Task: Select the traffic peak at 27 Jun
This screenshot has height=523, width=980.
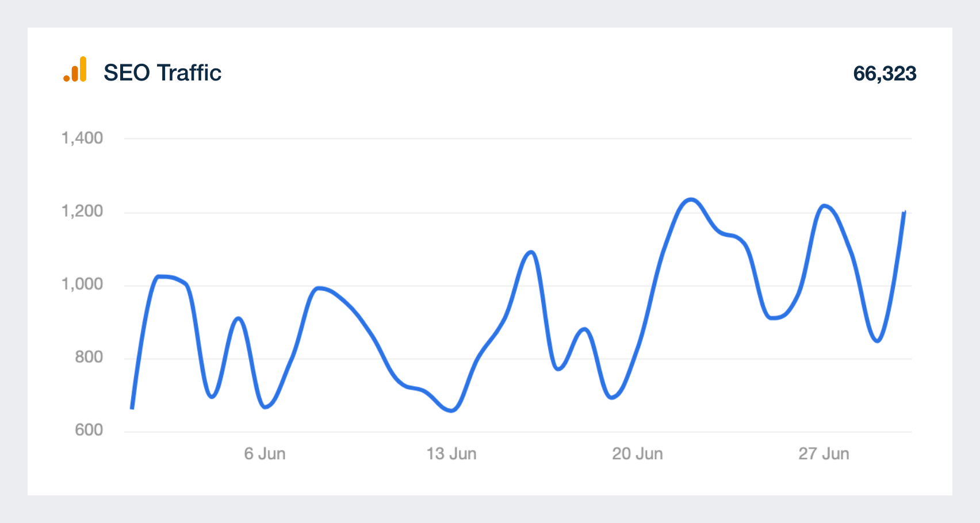Action: (x=825, y=206)
